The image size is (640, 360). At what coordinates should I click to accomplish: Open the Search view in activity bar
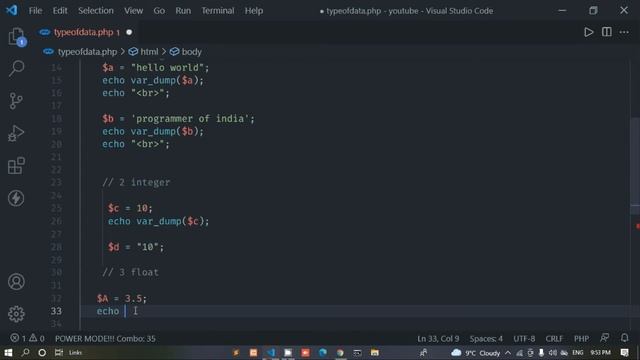tap(16, 68)
